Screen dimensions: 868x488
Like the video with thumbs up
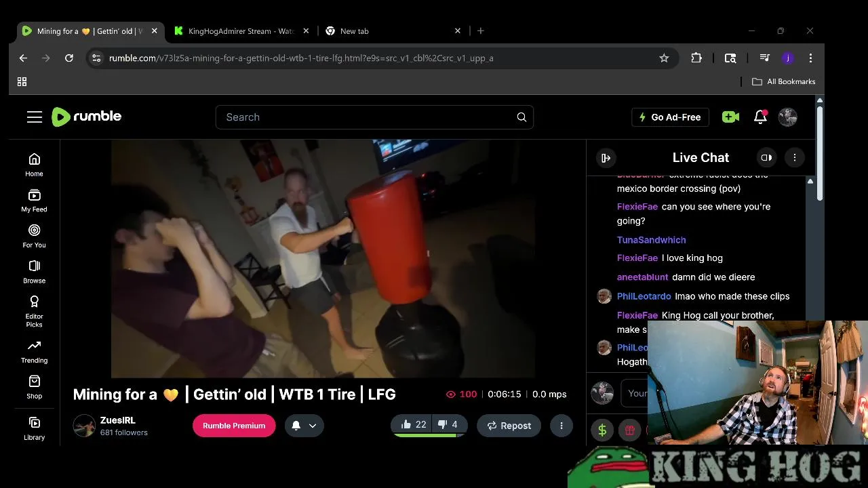(413, 425)
